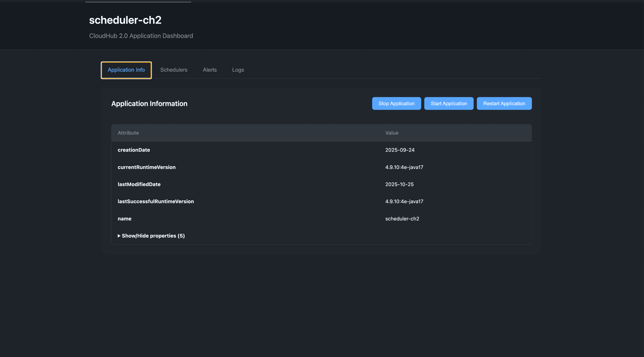The height and width of the screenshot is (357, 644).
Task: Select the 4.9.10:4e-java17 runtime value
Action: click(404, 167)
